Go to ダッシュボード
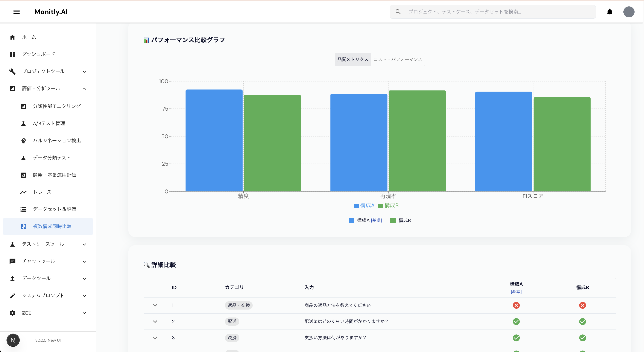The height and width of the screenshot is (352, 644). click(38, 54)
